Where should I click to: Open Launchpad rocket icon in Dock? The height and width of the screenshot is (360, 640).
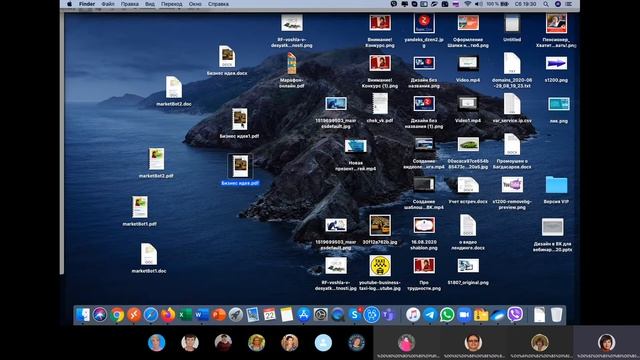click(236, 315)
